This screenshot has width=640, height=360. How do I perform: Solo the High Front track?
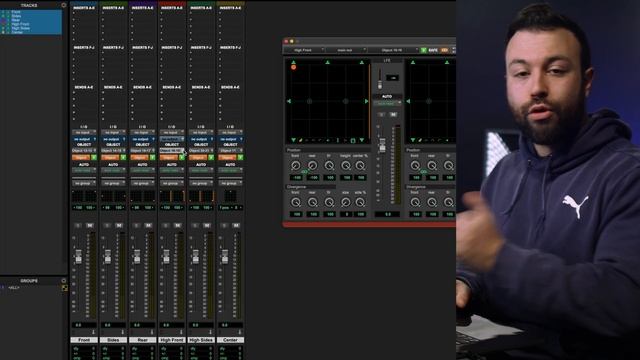(x=166, y=225)
